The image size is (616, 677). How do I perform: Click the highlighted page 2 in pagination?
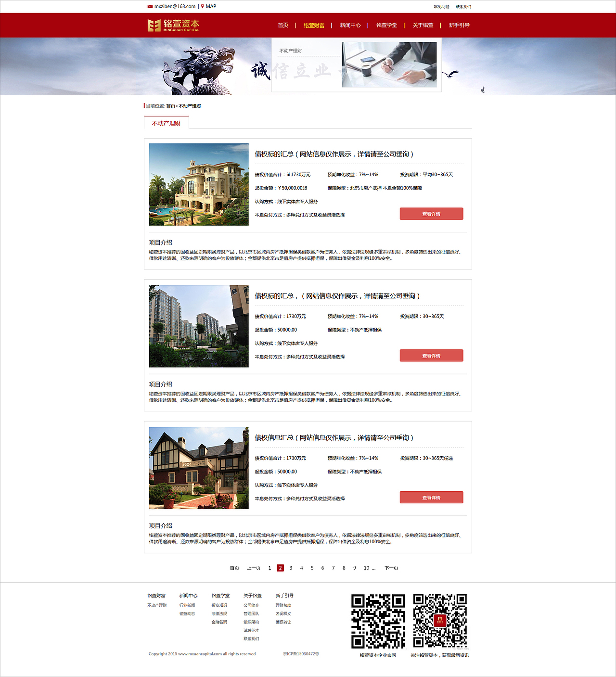pyautogui.click(x=281, y=568)
